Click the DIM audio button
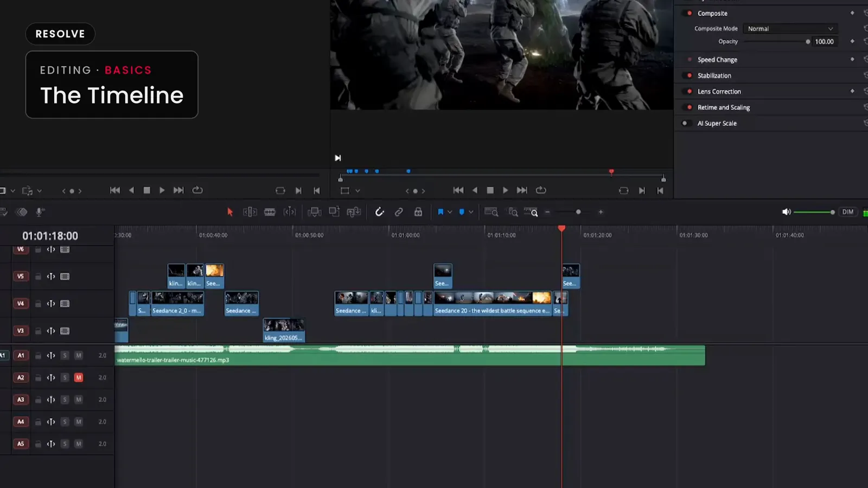This screenshot has height=488, width=868. tap(848, 212)
